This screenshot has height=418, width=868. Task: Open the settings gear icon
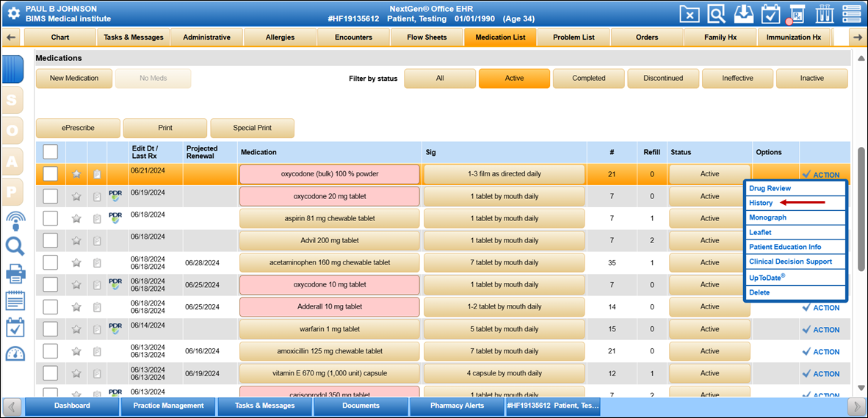[x=13, y=13]
